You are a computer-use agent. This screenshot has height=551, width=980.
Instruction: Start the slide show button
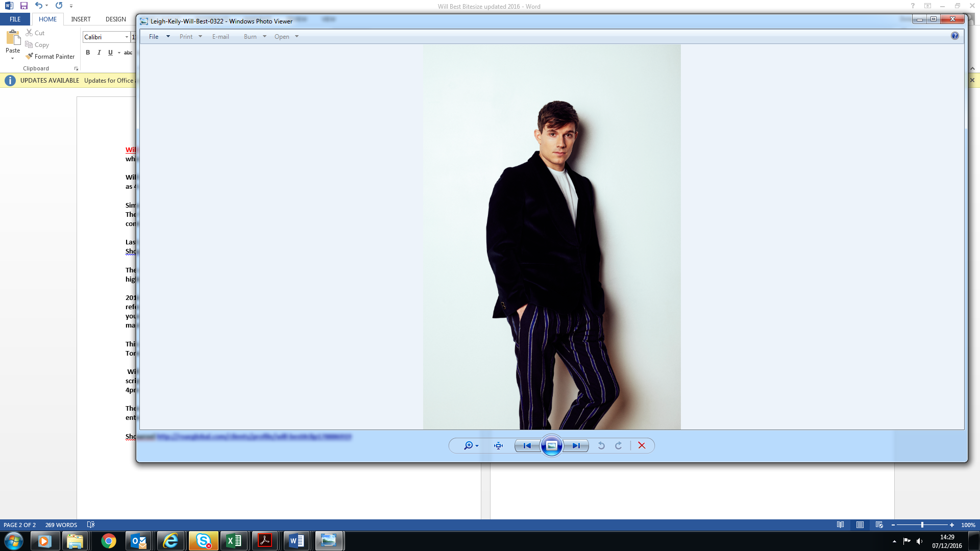[x=551, y=446]
